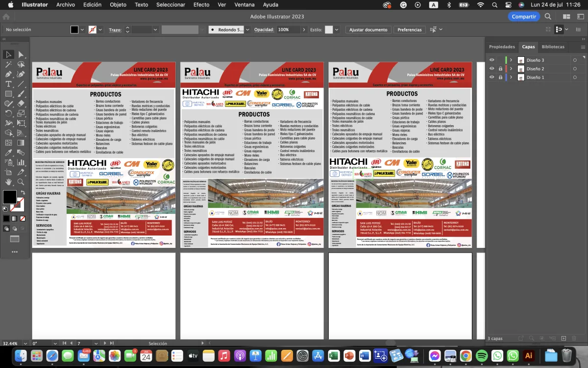Select the Curvature tool
The height and width of the screenshot is (368, 588).
pos(21,74)
